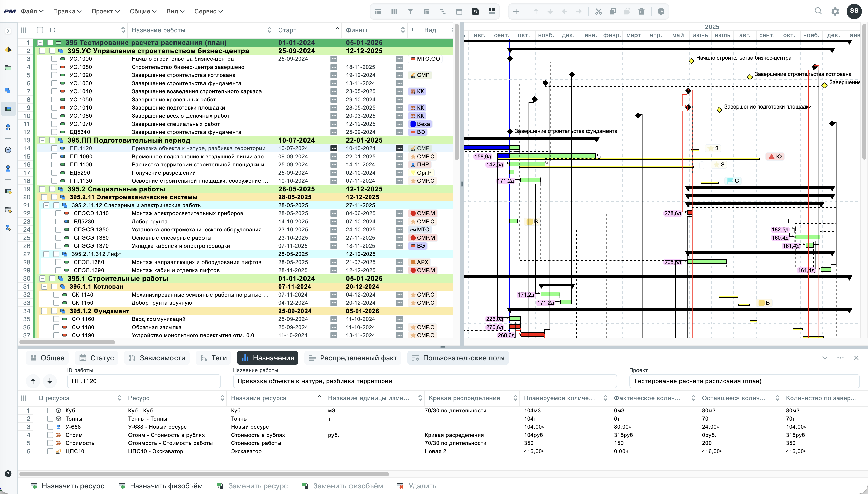This screenshot has width=868, height=494.
Task: Click the Copy icon in the toolbar
Action: click(x=613, y=11)
